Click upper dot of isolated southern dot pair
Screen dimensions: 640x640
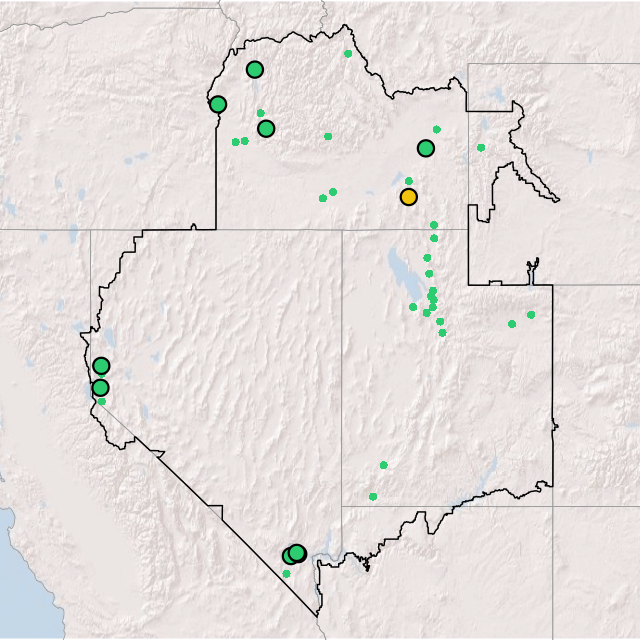(383, 465)
